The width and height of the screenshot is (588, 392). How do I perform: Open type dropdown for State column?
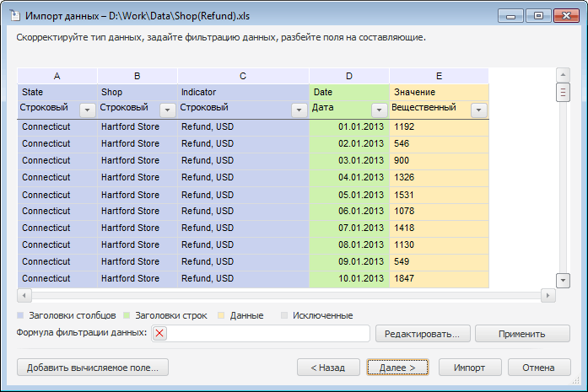coord(88,110)
